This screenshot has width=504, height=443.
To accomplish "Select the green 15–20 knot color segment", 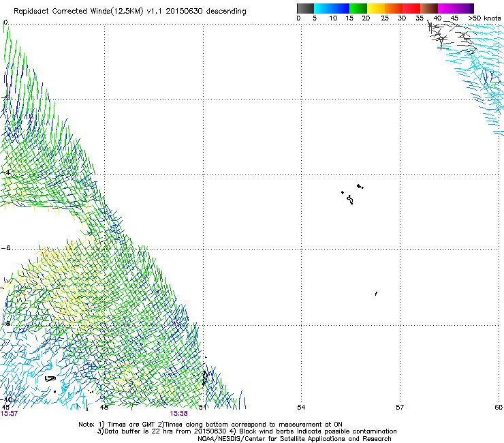I will tap(358, 8).
